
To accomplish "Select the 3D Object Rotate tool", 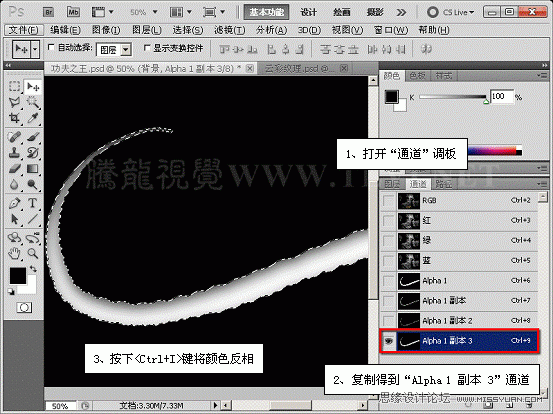I will coord(14,238).
